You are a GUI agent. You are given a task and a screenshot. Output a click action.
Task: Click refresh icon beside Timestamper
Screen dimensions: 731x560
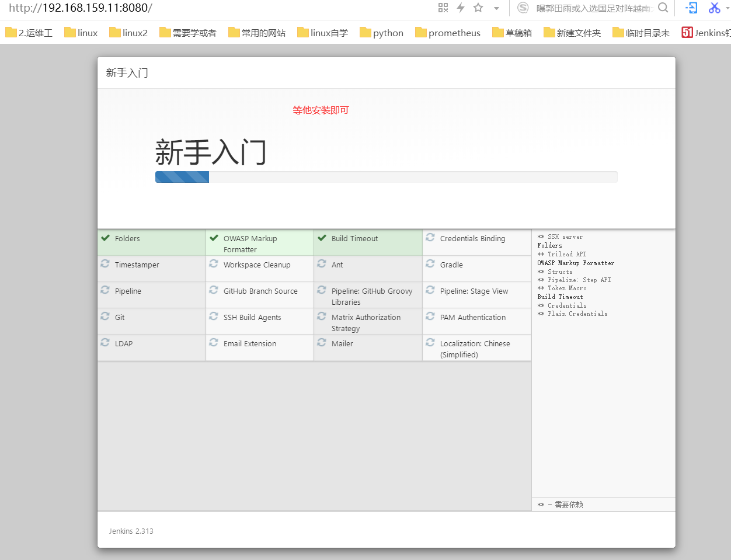tap(105, 263)
